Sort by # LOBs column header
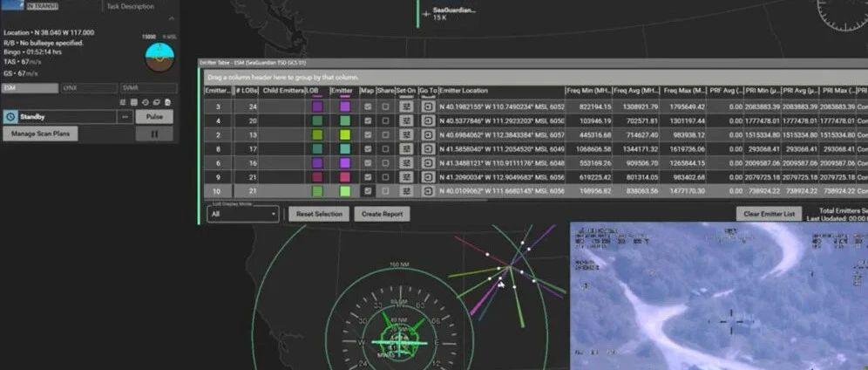Screen dimensions: 868x370 tap(246, 91)
